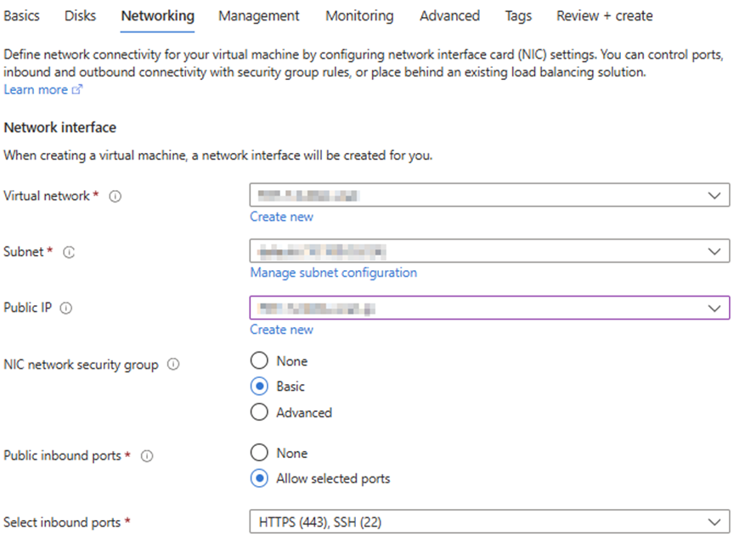Click Create new under Virtual network
This screenshot has width=756, height=548.
point(281,217)
